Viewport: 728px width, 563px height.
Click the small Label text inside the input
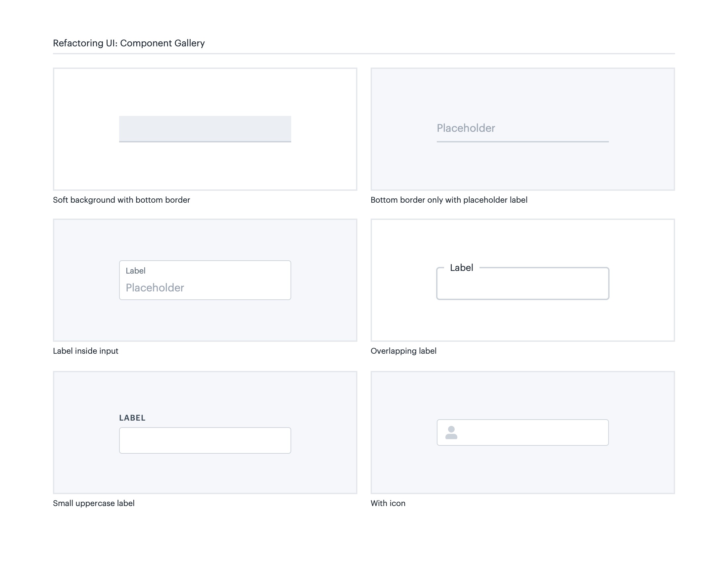click(x=135, y=271)
